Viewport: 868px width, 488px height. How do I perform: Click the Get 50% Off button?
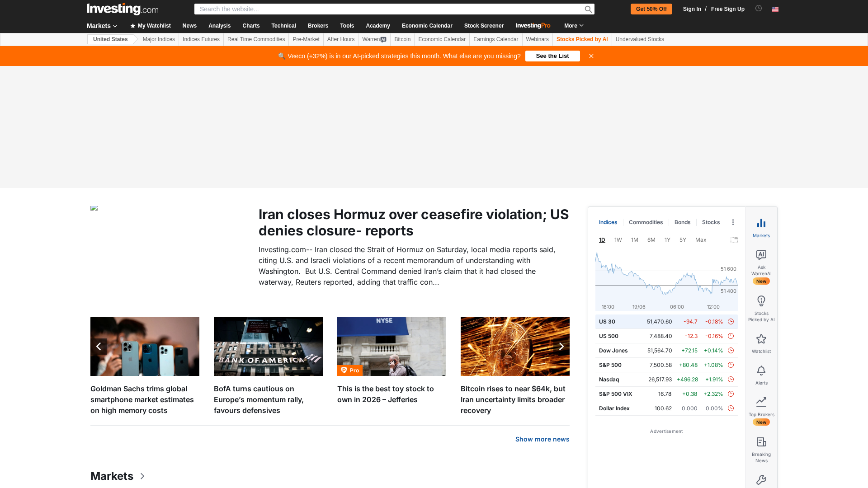(x=651, y=9)
